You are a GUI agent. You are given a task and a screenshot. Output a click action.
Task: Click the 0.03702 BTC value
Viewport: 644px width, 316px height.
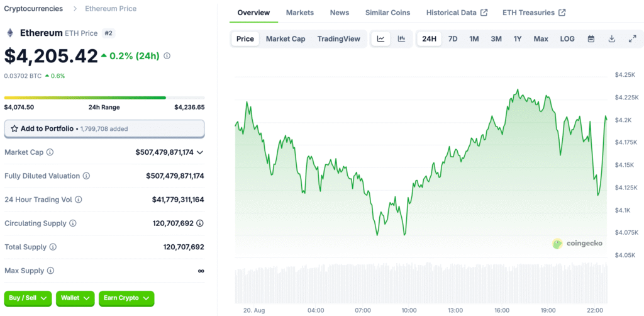[x=23, y=76]
